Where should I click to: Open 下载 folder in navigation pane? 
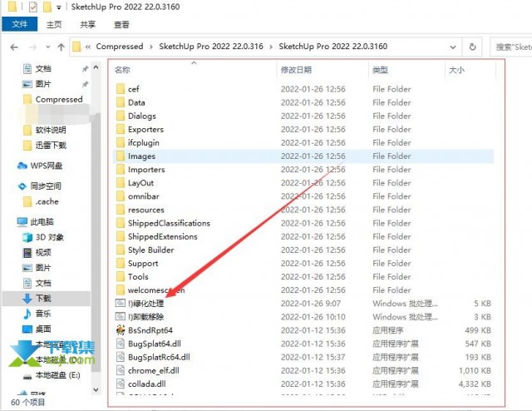[x=37, y=298]
